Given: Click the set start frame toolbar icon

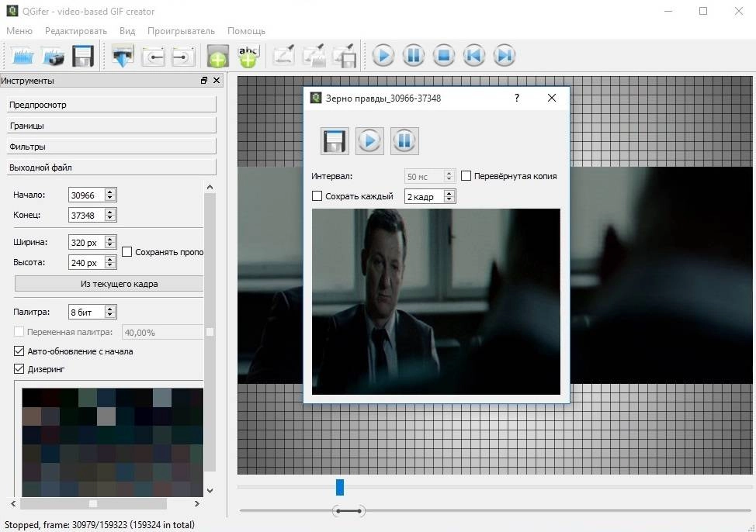Looking at the screenshot, I should point(154,57).
